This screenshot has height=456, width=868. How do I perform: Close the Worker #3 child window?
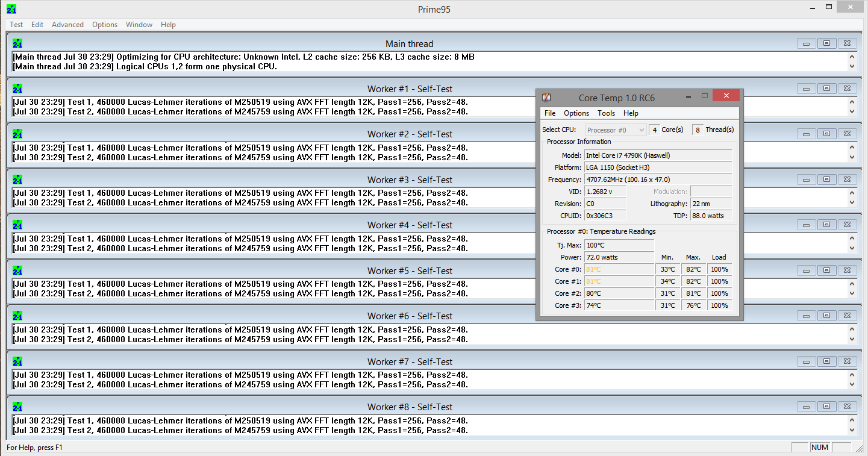tap(848, 180)
